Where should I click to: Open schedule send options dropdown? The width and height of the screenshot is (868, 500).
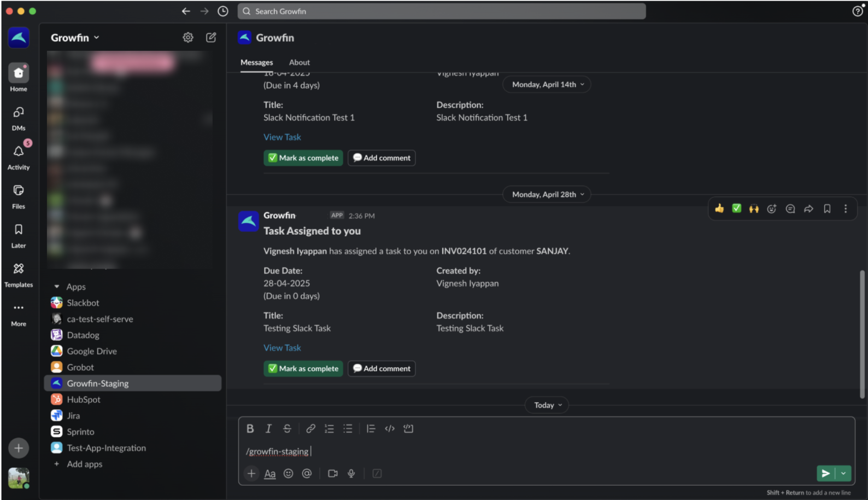click(843, 473)
